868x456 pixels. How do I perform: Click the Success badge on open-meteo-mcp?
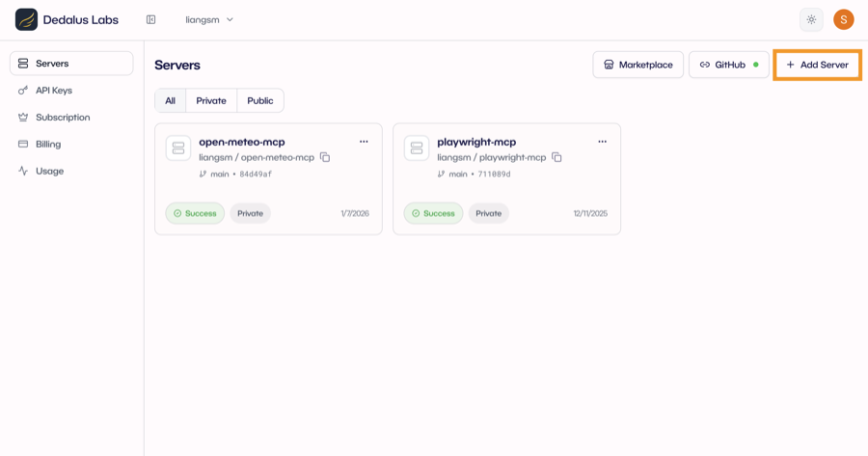(x=195, y=213)
